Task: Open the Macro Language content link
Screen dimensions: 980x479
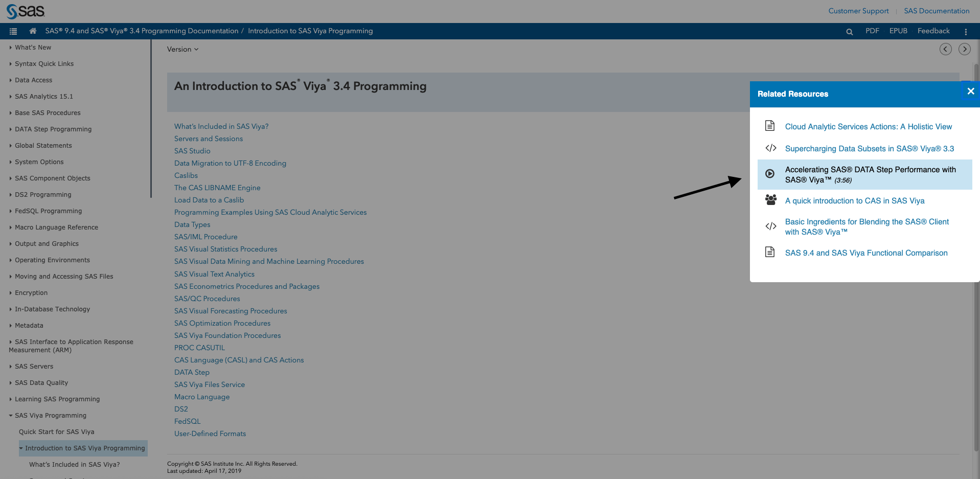Action: (202, 397)
